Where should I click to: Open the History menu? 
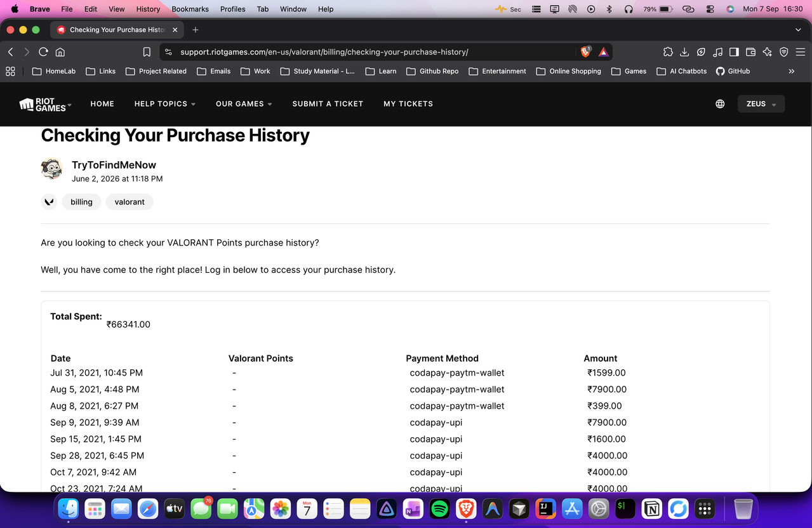[x=148, y=9]
